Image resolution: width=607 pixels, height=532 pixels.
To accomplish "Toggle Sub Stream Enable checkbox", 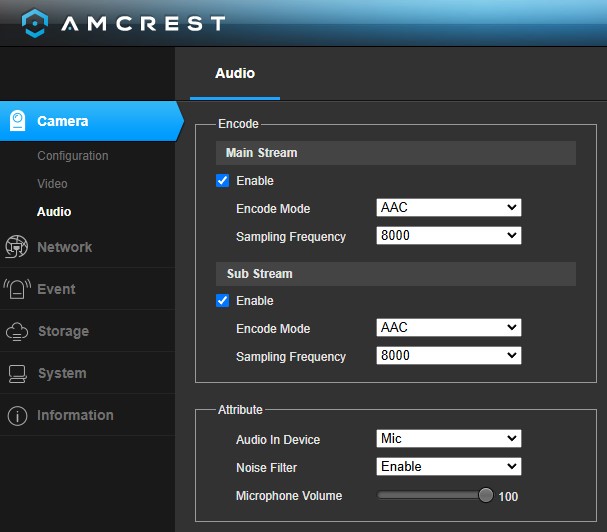I will (223, 300).
